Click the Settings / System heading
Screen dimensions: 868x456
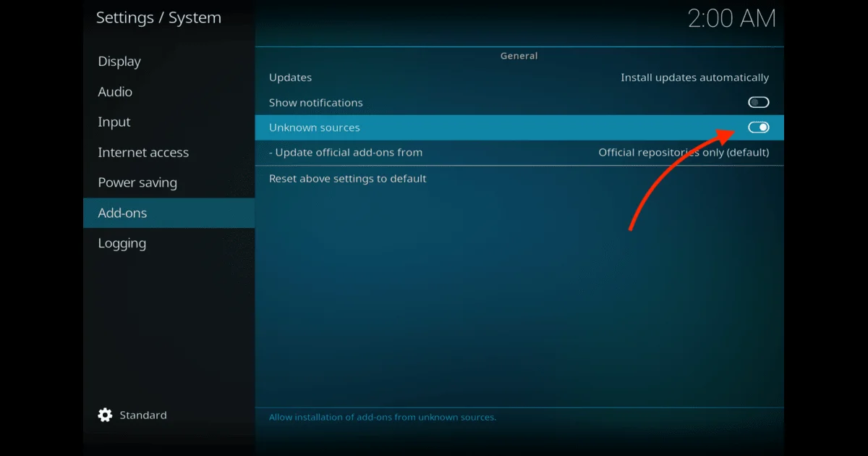click(158, 18)
